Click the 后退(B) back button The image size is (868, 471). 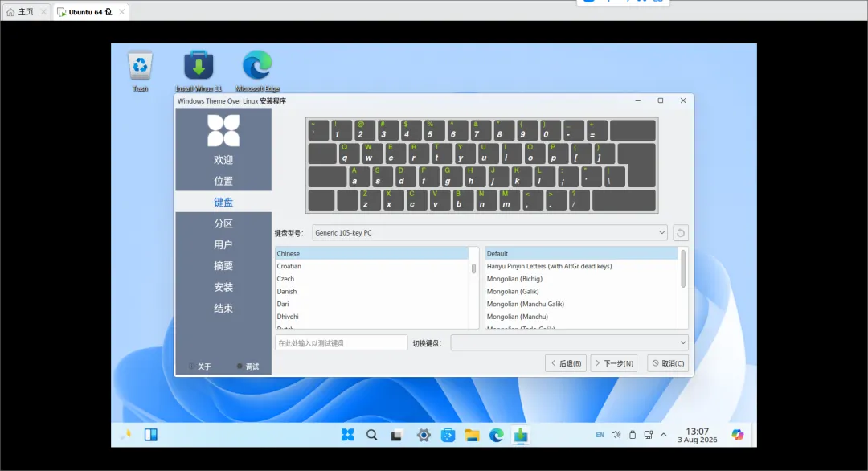(566, 363)
